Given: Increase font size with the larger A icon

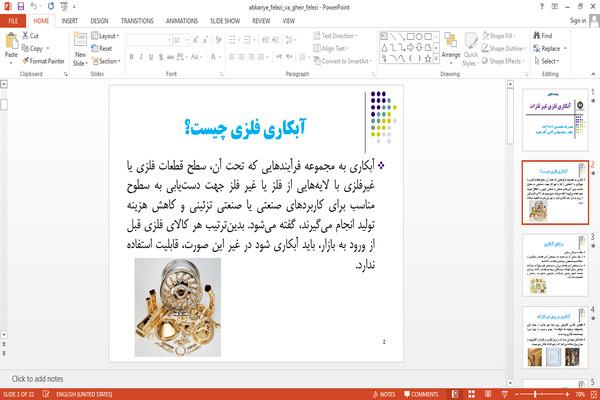Looking at the screenshot, I should tap(196, 40).
